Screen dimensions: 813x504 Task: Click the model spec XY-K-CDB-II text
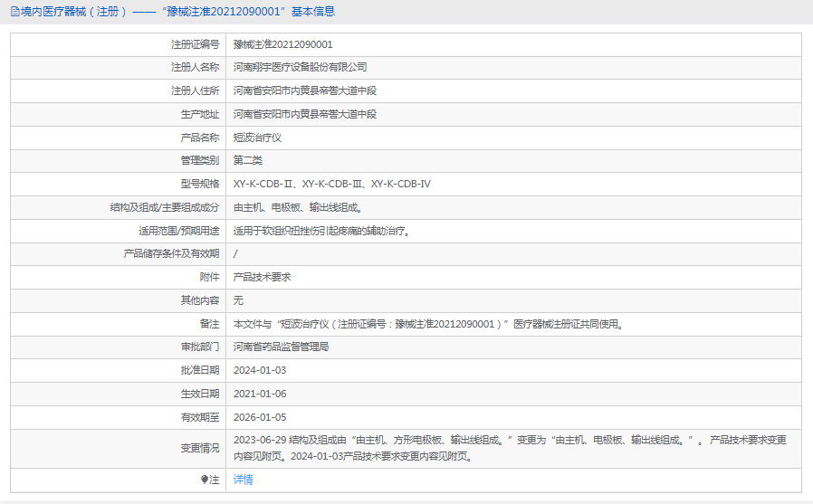pos(264,184)
